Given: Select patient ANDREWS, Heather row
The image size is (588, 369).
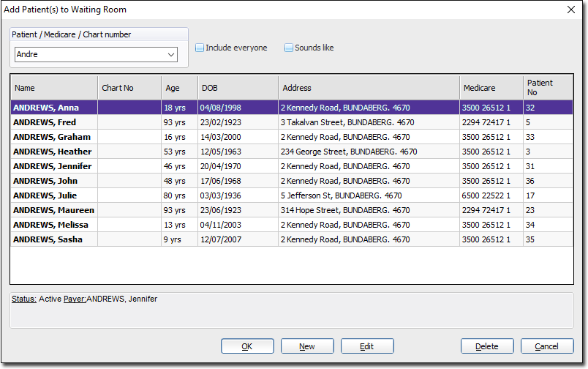Looking at the screenshot, I should (x=52, y=152).
